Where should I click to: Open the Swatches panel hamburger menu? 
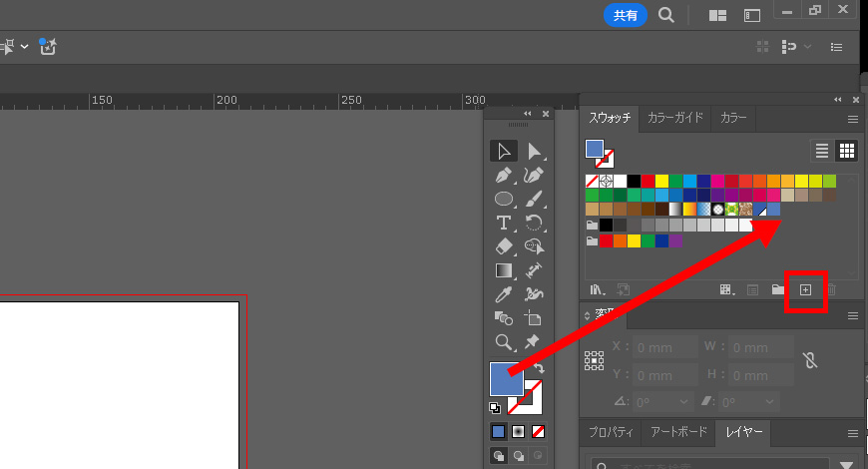853,118
